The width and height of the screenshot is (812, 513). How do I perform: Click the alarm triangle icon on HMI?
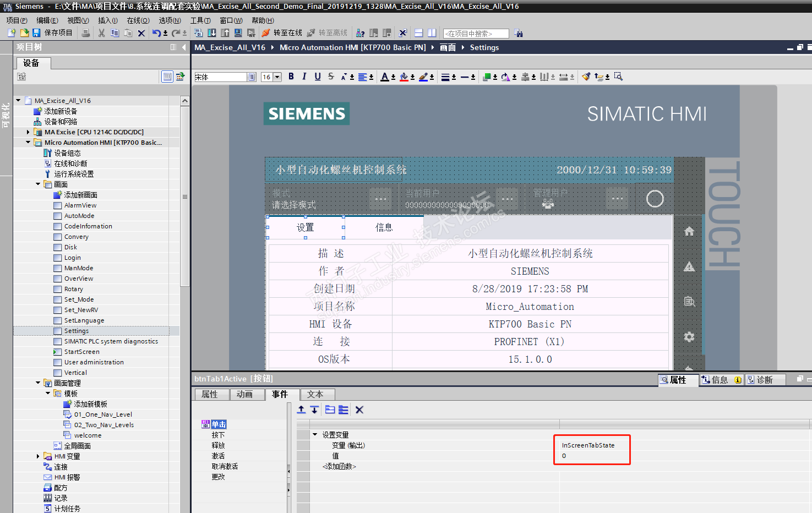coord(689,267)
